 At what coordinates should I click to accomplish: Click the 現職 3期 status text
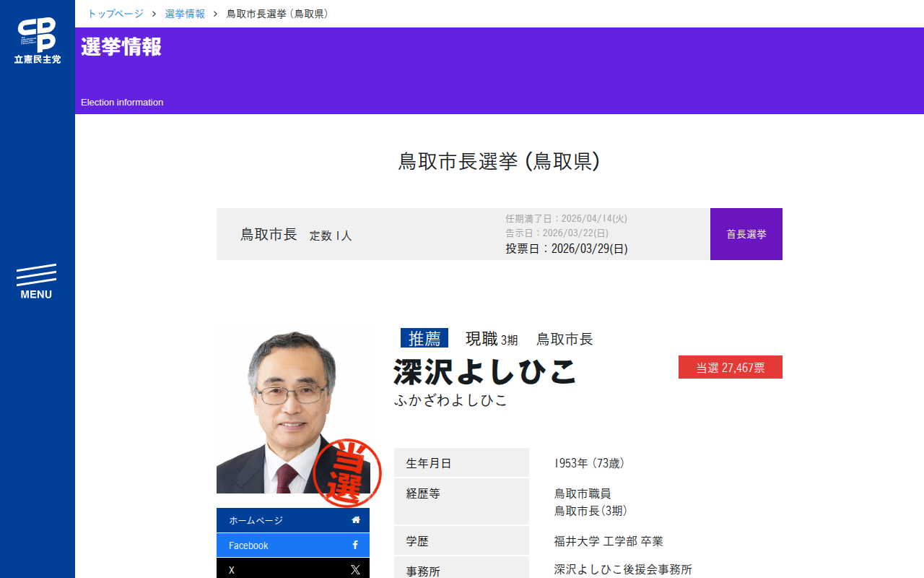point(492,339)
